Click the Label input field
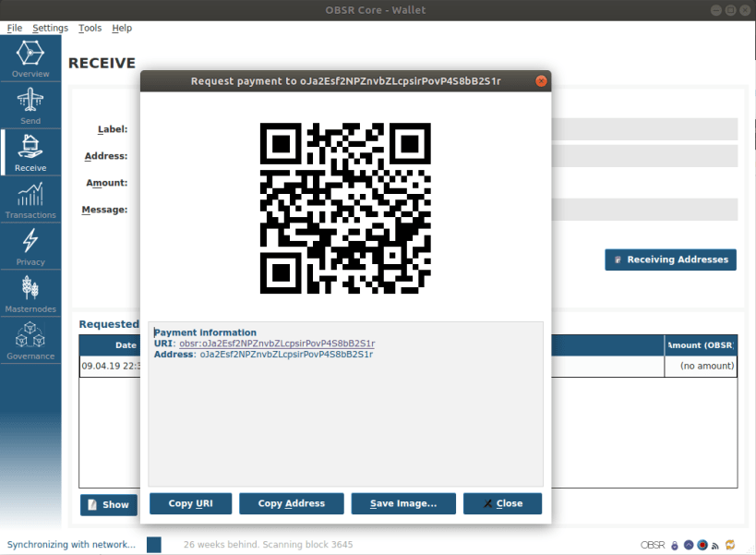 click(644, 129)
